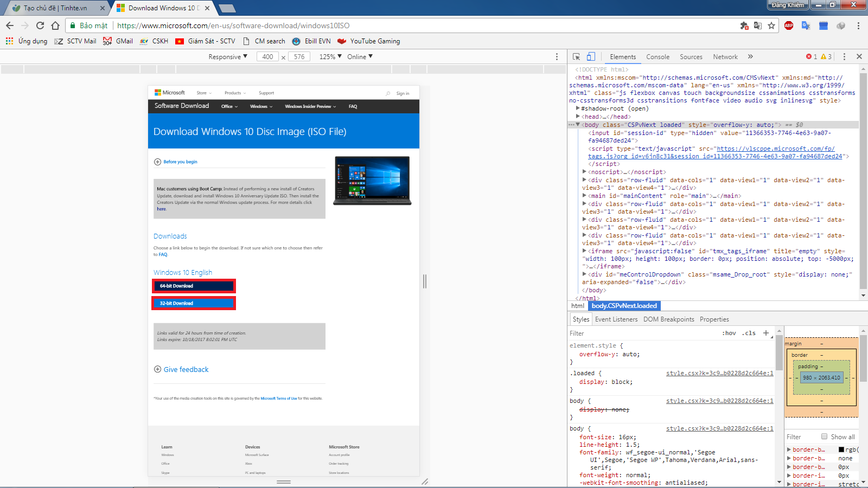This screenshot has height=488, width=868.
Task: Expand the head node in DOM tree
Action: tap(578, 117)
